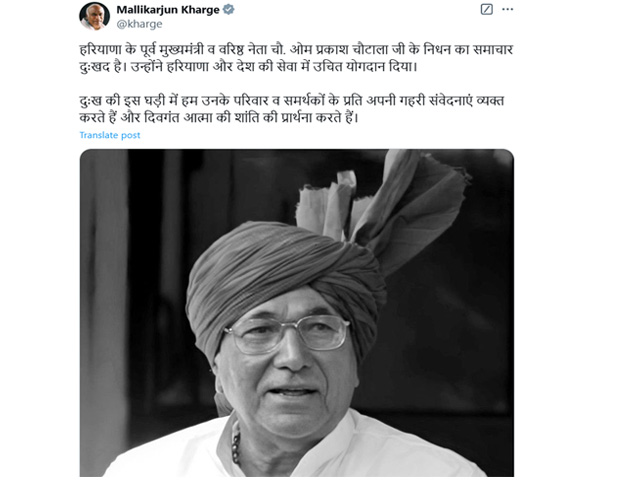The image size is (640, 480).
Task: Click the last line starting करते हैं और
Action: pyautogui.click(x=219, y=118)
